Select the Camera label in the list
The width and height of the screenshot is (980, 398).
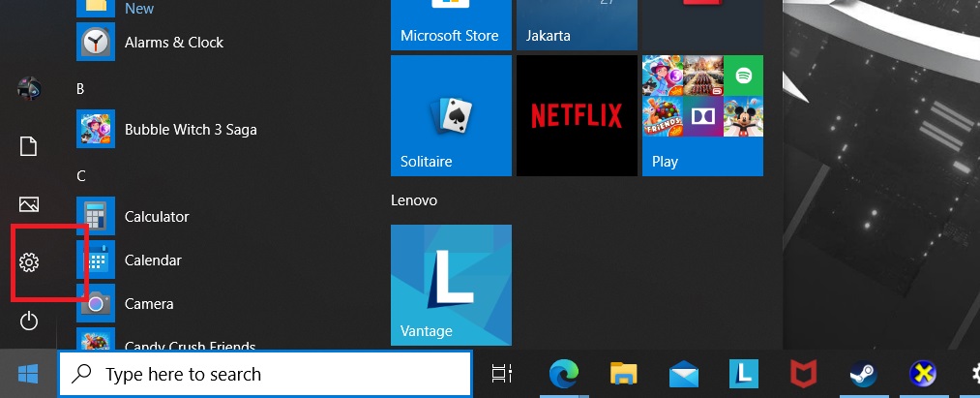149,303
